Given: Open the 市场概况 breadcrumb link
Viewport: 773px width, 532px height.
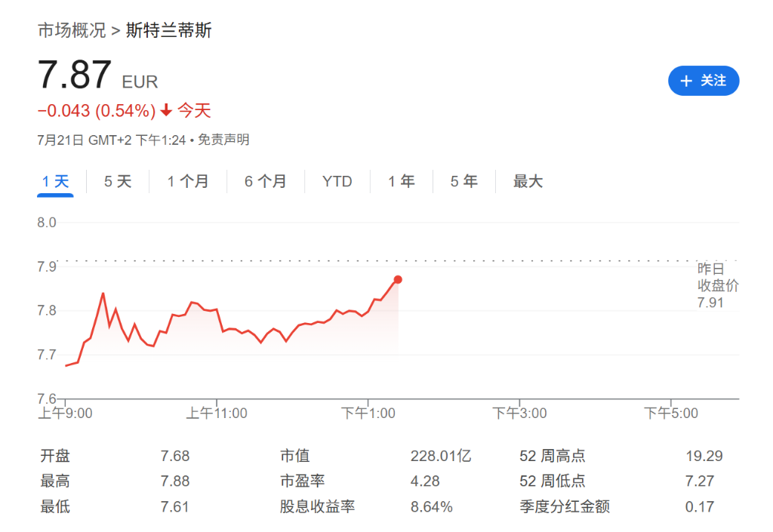Looking at the screenshot, I should (x=71, y=30).
